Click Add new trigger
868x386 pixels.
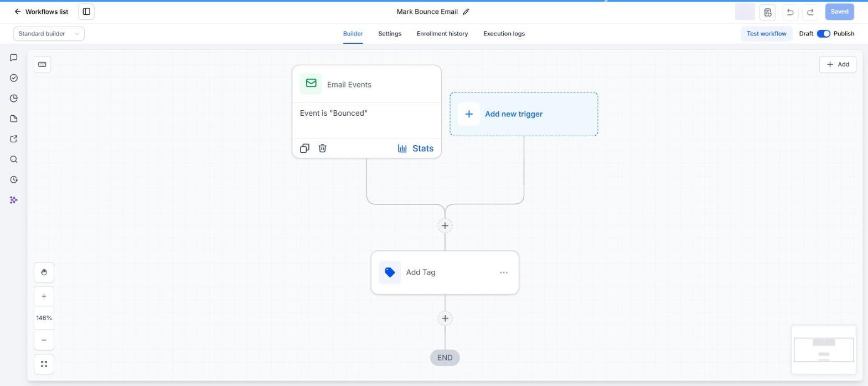tap(524, 114)
